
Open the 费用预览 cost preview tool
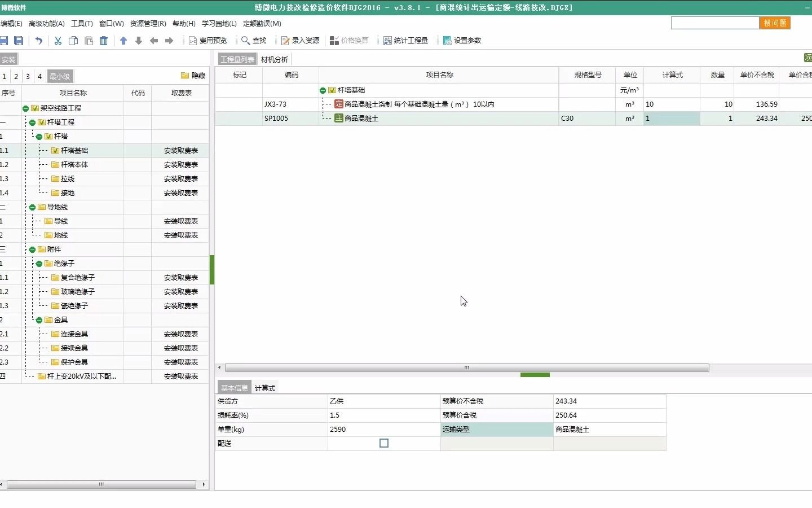tap(209, 40)
